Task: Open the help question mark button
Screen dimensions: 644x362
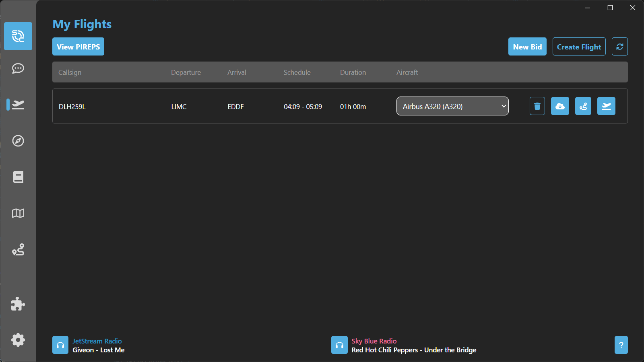Action: 621,345
